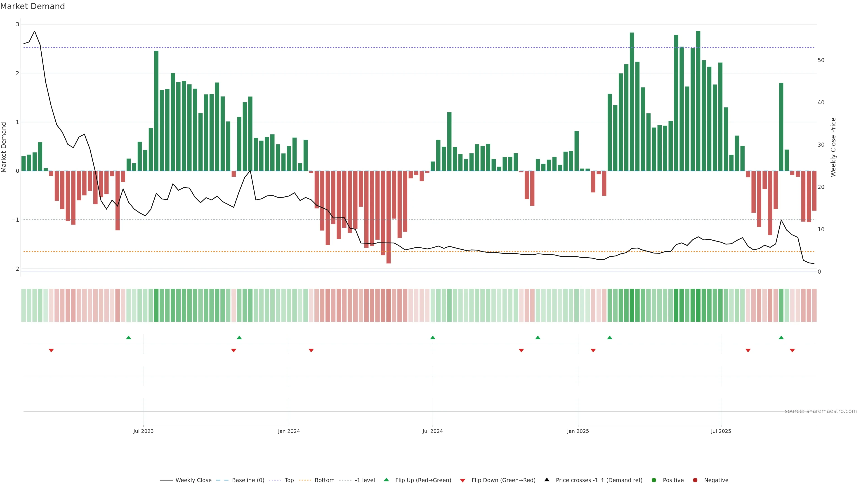
Task: Click the Negative red circle legend item
Action: [695, 480]
